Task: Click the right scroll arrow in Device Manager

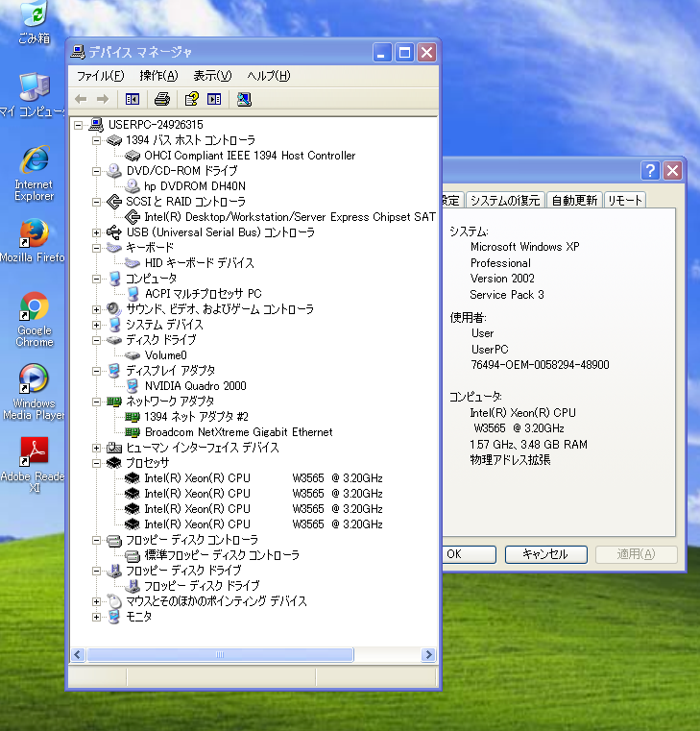Action: click(428, 655)
